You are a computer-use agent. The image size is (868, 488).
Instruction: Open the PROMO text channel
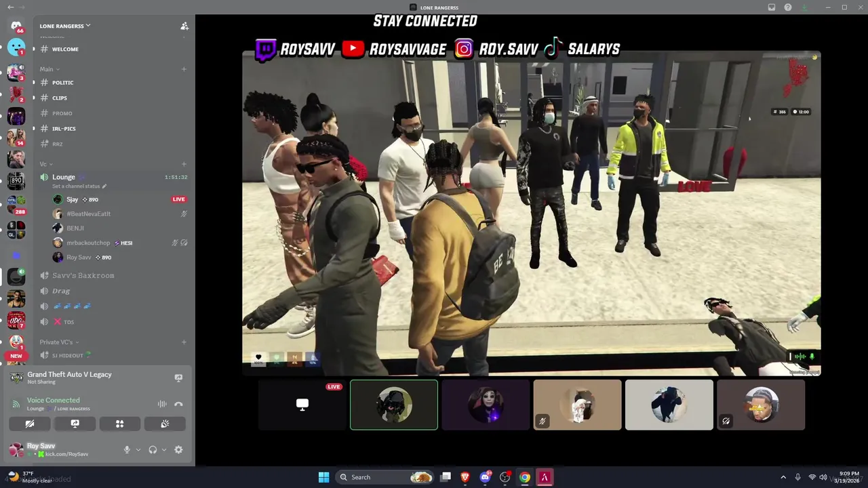(114, 113)
